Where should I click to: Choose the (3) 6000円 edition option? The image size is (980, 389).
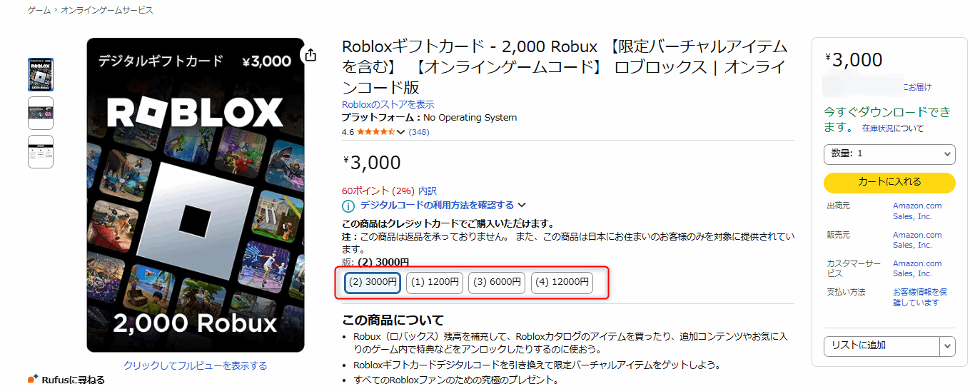(497, 282)
